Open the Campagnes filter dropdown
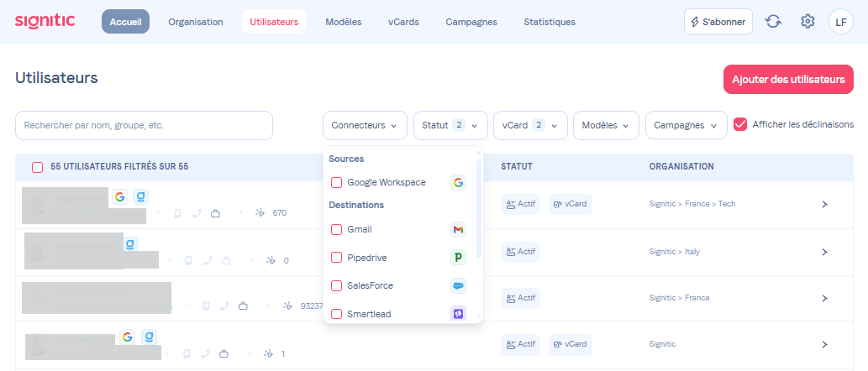This screenshot has height=371, width=868. tap(686, 126)
